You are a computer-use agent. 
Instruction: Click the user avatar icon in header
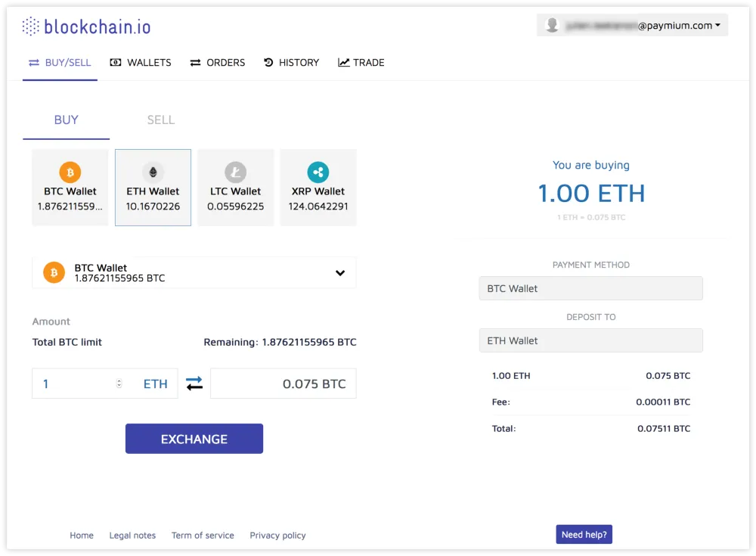point(552,25)
